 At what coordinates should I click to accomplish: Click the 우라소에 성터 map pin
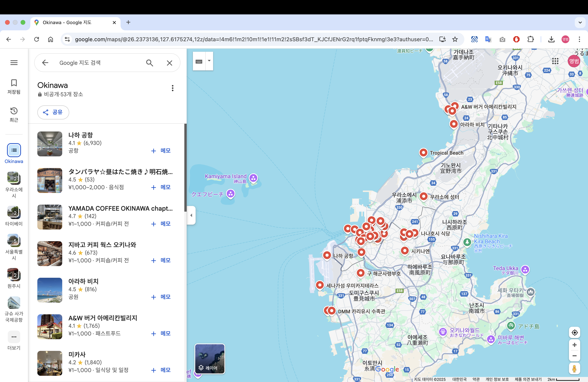(x=424, y=197)
